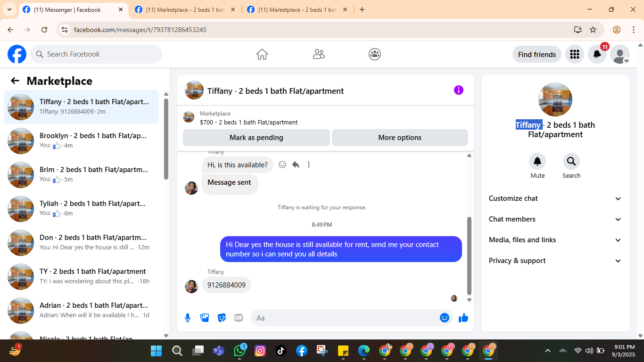Image resolution: width=644 pixels, height=362 pixels.
Task: Click the back arrow beside Marketplace
Action: 15,81
